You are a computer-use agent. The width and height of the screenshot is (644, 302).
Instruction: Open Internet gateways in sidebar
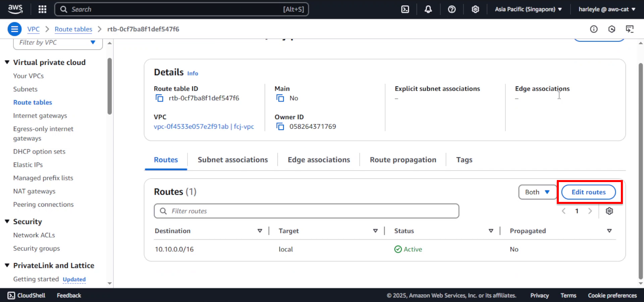pos(40,116)
